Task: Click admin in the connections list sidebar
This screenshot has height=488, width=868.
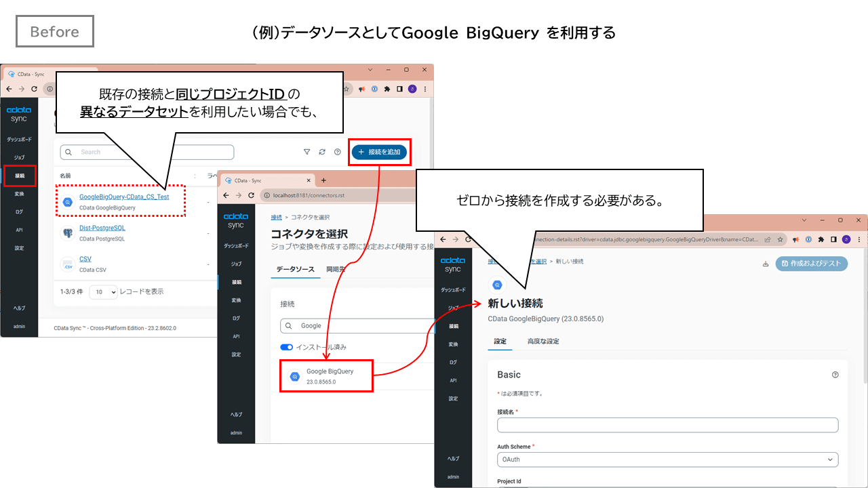Action: [19, 326]
